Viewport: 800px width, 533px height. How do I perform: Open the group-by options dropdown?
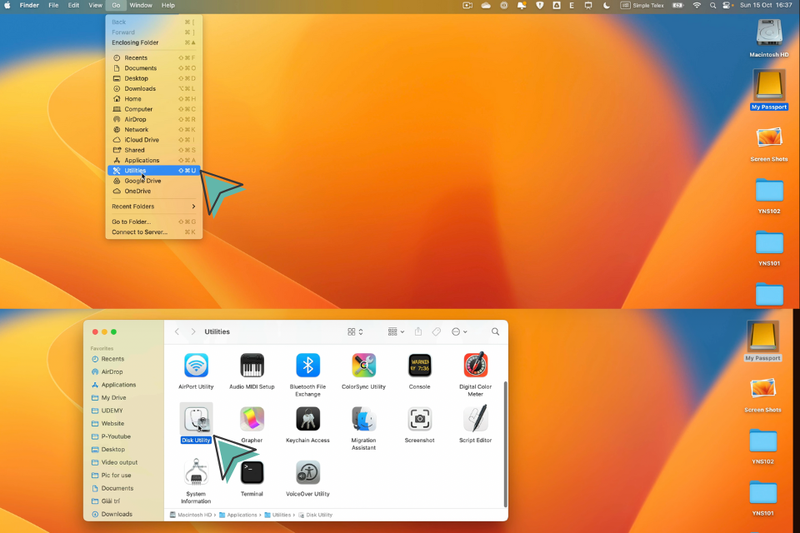[x=396, y=332]
